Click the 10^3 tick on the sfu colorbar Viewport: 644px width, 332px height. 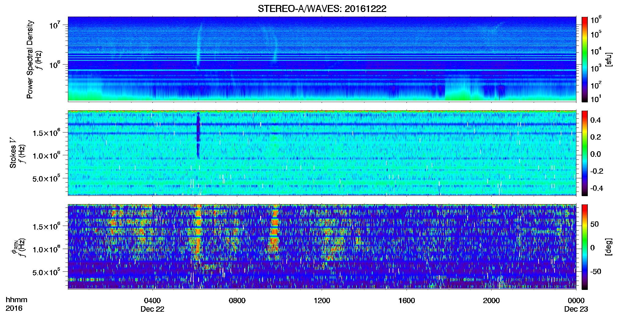coord(596,68)
